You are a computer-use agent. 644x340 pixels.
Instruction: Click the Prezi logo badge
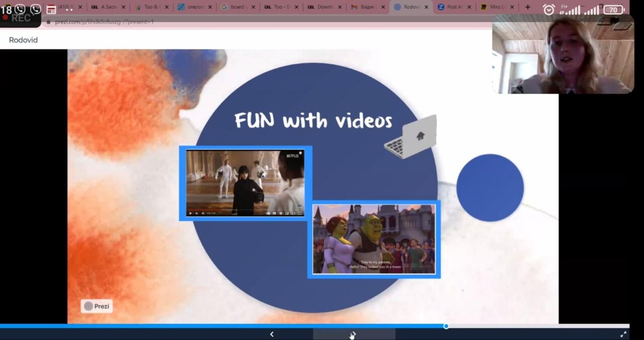(97, 306)
